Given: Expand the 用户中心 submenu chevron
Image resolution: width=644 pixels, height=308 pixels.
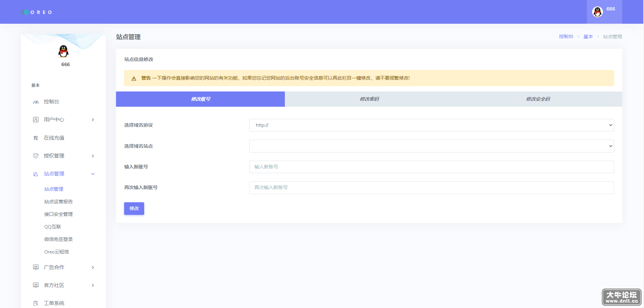Looking at the screenshot, I should 93,120.
